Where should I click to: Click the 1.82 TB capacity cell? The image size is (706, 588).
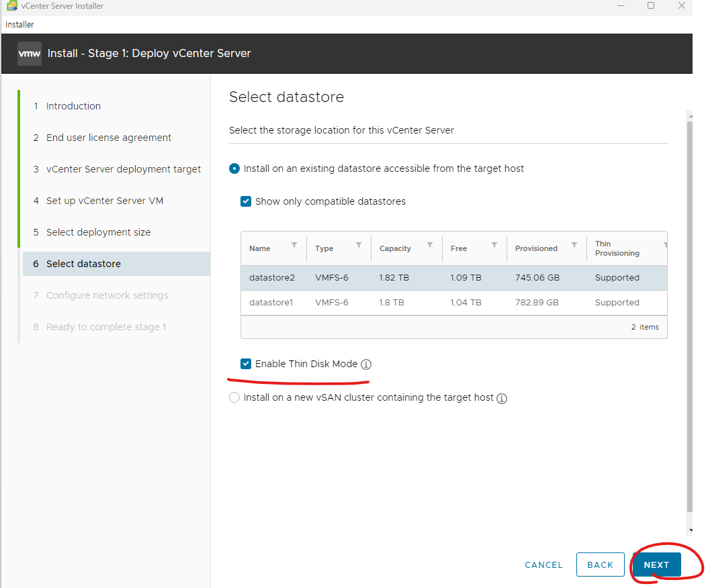tap(394, 278)
